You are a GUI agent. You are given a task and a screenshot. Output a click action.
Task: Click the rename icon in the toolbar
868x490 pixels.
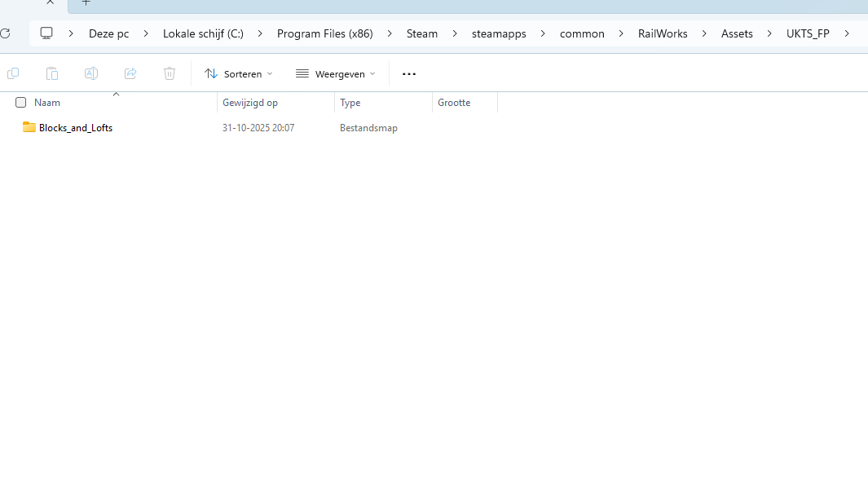pyautogui.click(x=91, y=73)
